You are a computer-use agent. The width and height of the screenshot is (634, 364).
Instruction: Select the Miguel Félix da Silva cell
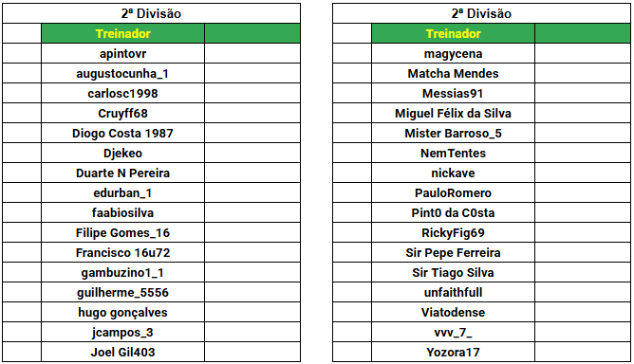point(453,113)
